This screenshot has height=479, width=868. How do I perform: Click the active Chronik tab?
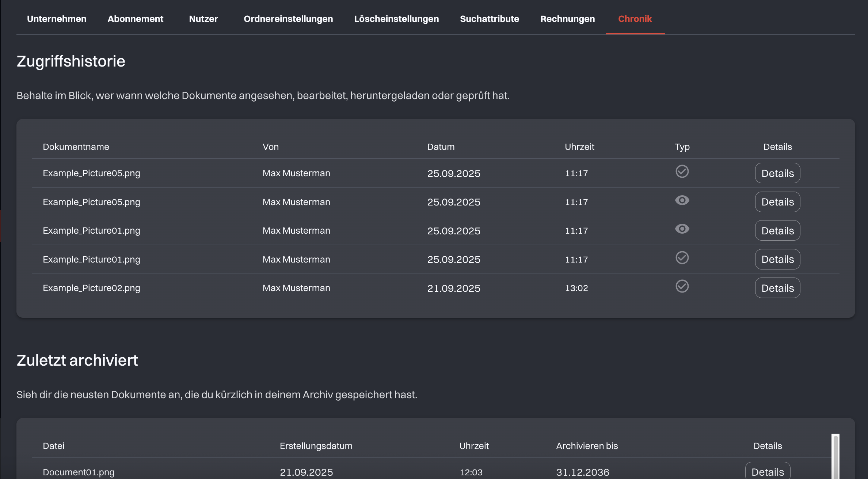635,19
